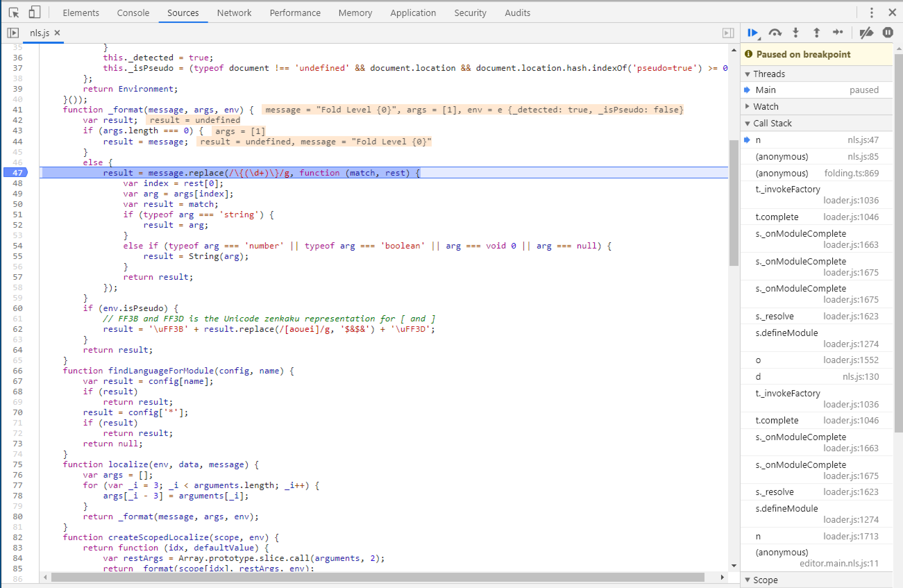
Task: Set breakpoint on line number 75
Action: pos(17,465)
